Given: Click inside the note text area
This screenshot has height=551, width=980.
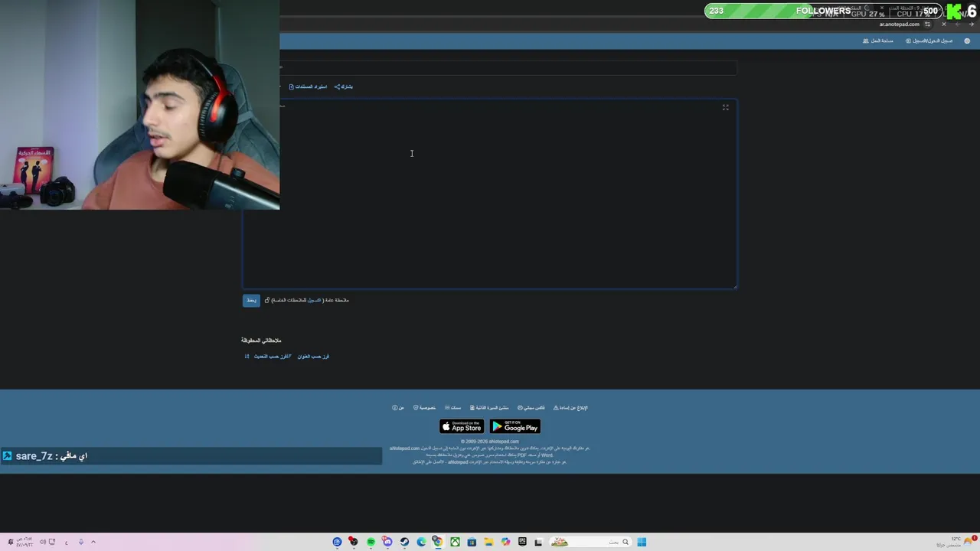Looking at the screenshot, I should coord(490,194).
